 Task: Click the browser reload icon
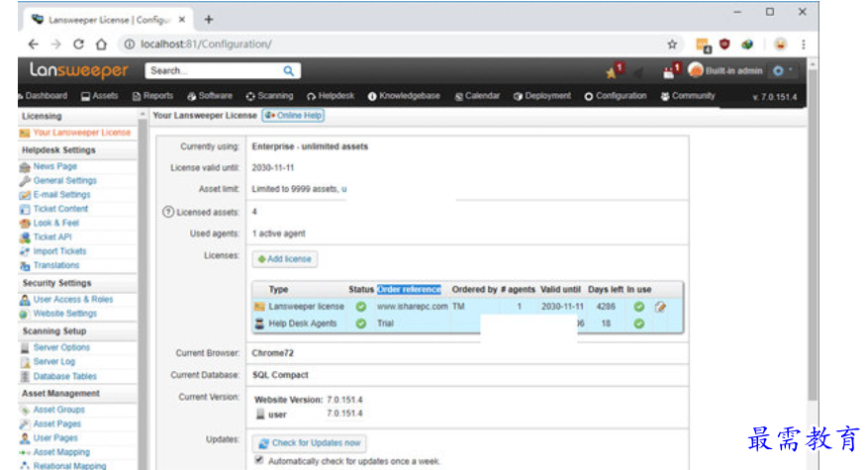pyautogui.click(x=78, y=45)
